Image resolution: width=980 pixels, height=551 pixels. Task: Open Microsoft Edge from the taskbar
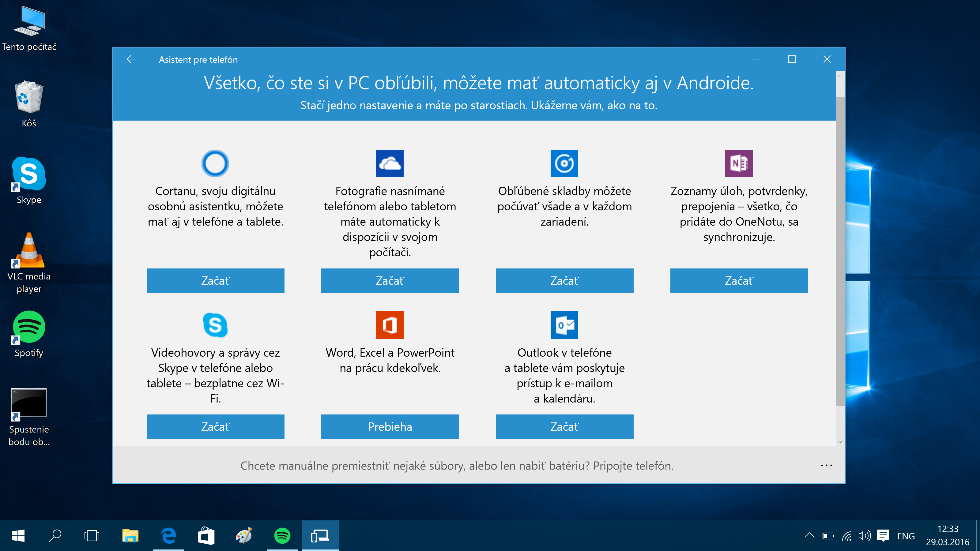168,536
